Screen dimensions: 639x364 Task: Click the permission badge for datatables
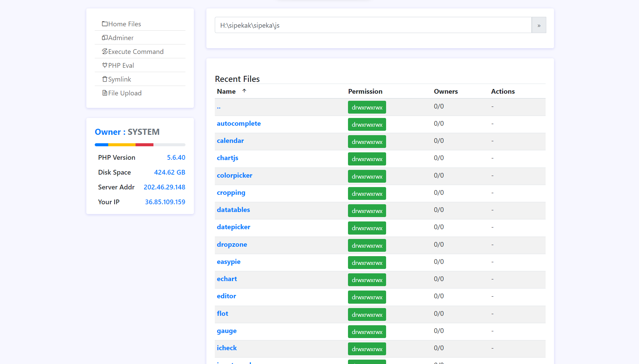367,211
